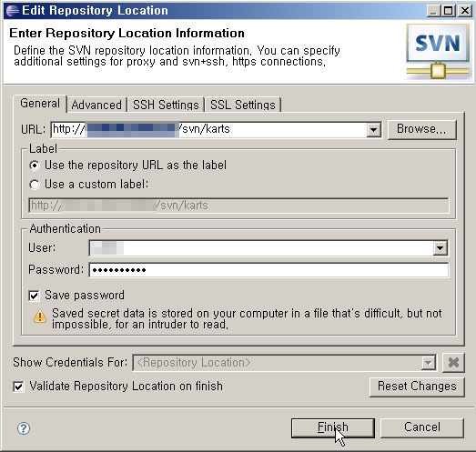
Task: Open the SSH Settings tab
Action: pos(166,105)
